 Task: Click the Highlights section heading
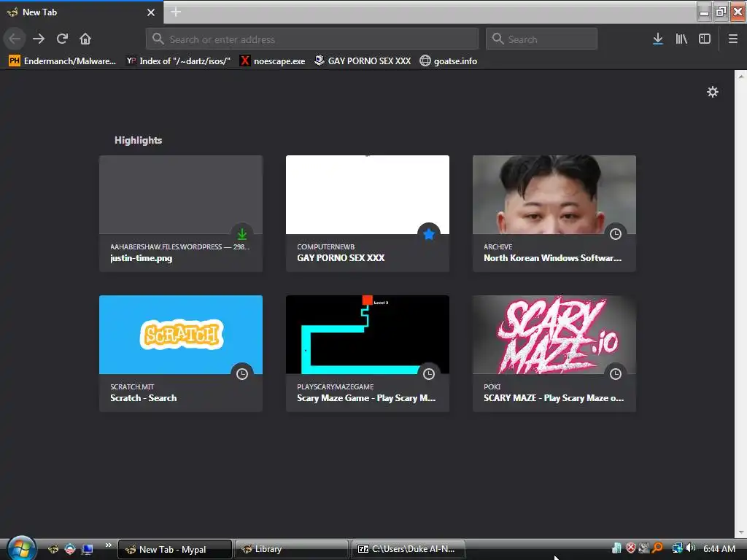pos(138,140)
